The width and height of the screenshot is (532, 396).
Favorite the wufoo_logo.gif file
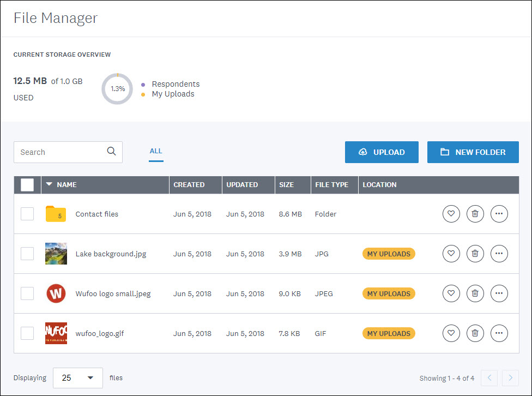click(451, 333)
